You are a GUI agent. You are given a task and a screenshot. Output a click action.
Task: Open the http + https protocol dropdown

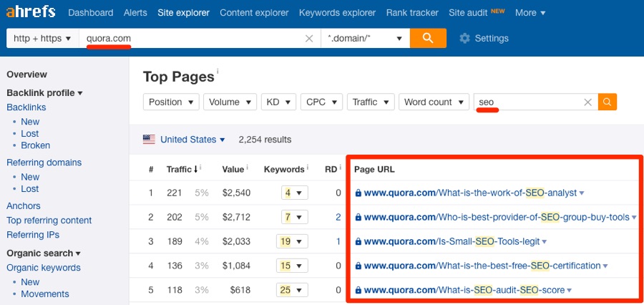click(42, 39)
